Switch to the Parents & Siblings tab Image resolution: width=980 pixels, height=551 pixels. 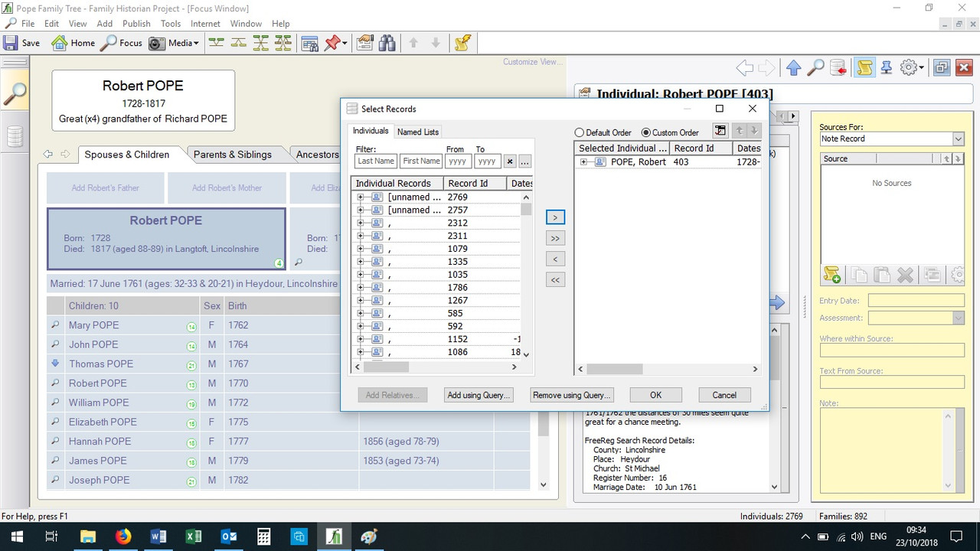point(233,154)
